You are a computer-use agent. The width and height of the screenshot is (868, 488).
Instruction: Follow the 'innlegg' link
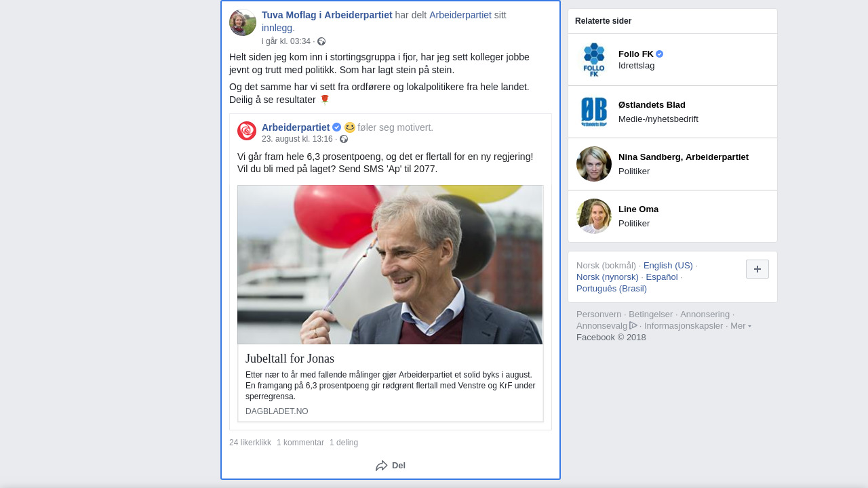pos(277,28)
